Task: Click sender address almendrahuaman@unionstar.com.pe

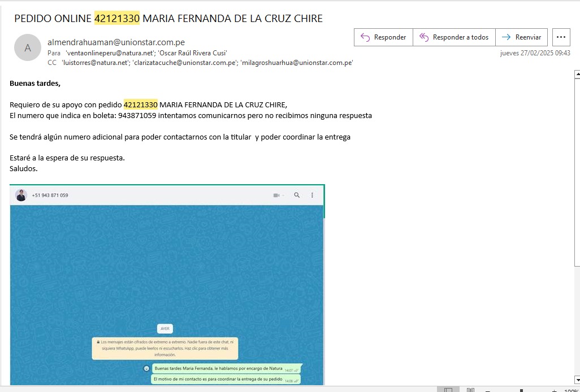Action: (x=116, y=42)
